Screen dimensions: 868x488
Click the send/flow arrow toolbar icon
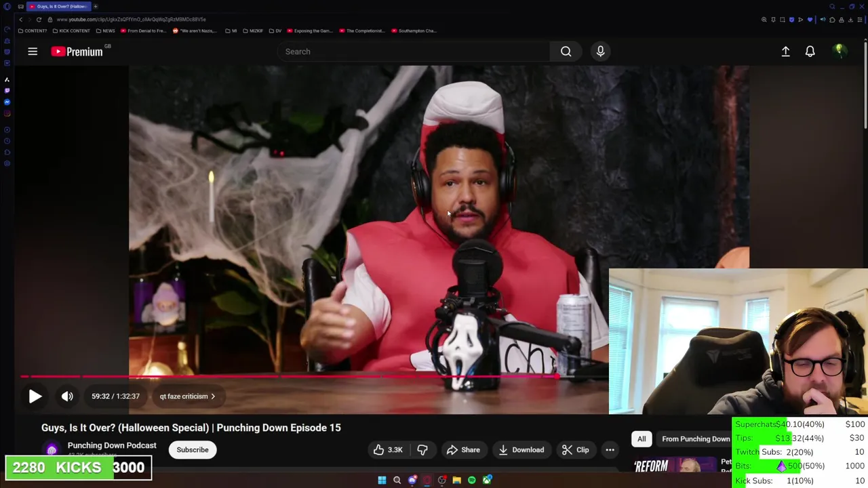click(x=800, y=20)
